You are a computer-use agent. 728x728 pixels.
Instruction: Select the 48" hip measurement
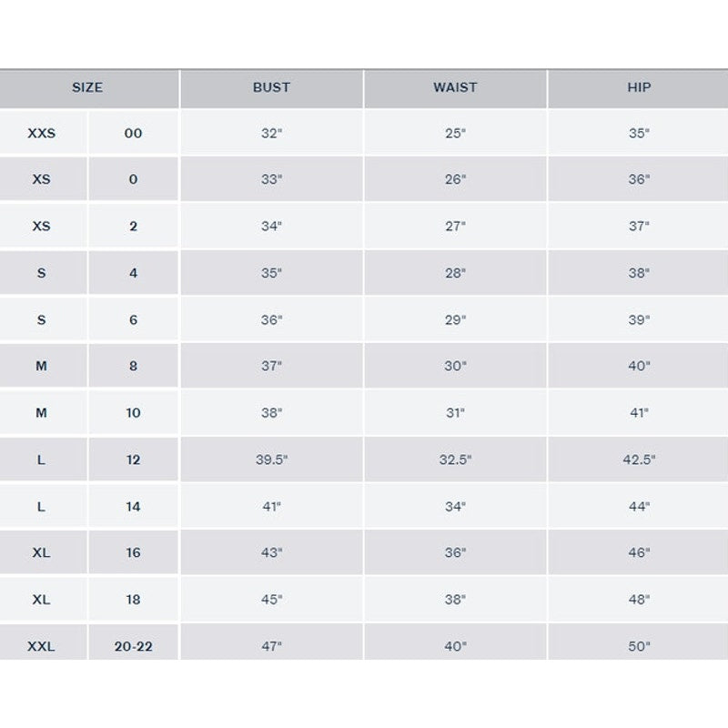tap(639, 600)
